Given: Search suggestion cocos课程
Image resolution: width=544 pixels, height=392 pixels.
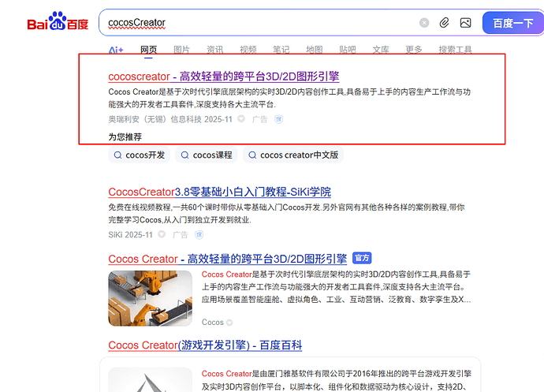Looking at the screenshot, I should click(207, 155).
